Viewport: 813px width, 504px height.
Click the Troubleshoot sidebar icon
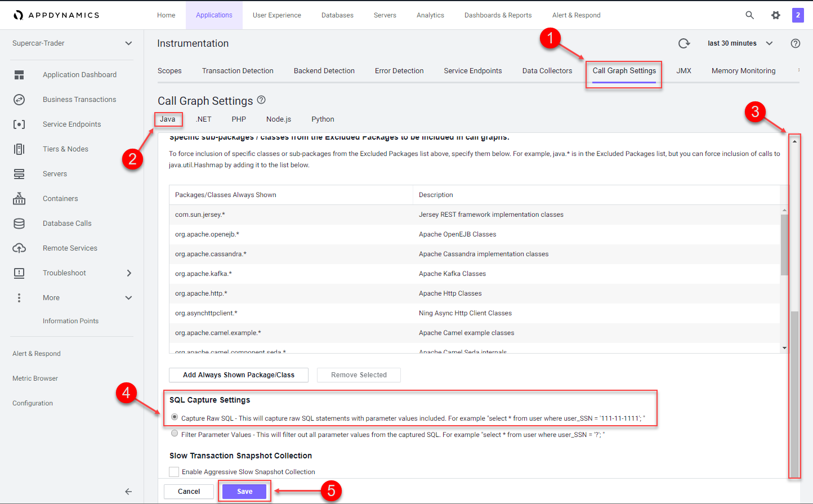19,273
